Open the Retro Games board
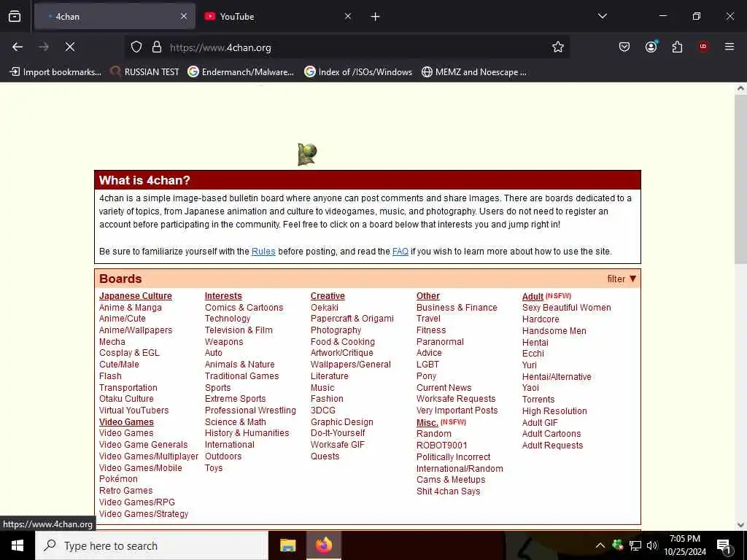The height and width of the screenshot is (560, 747). (125, 491)
